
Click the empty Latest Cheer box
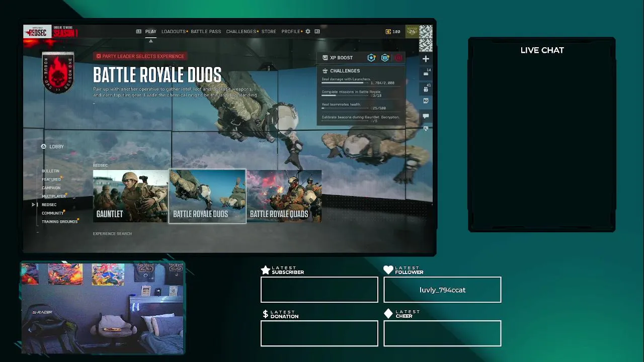click(x=442, y=334)
